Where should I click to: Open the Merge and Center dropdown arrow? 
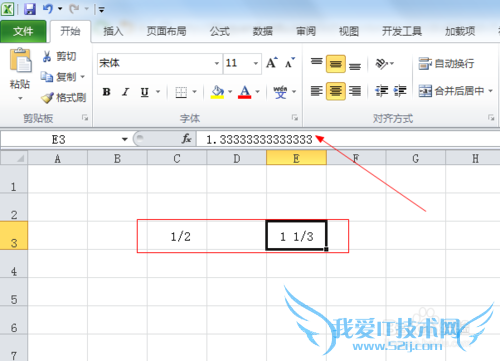pyautogui.click(x=490, y=91)
